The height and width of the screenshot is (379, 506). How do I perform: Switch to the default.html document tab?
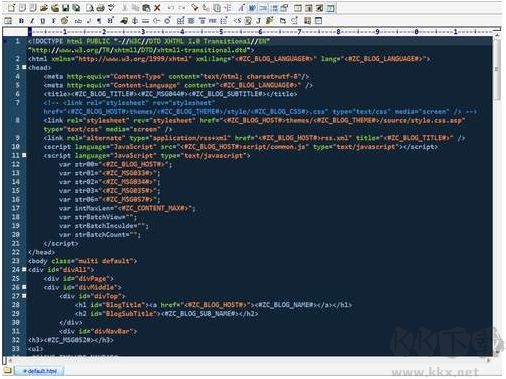coord(40,371)
